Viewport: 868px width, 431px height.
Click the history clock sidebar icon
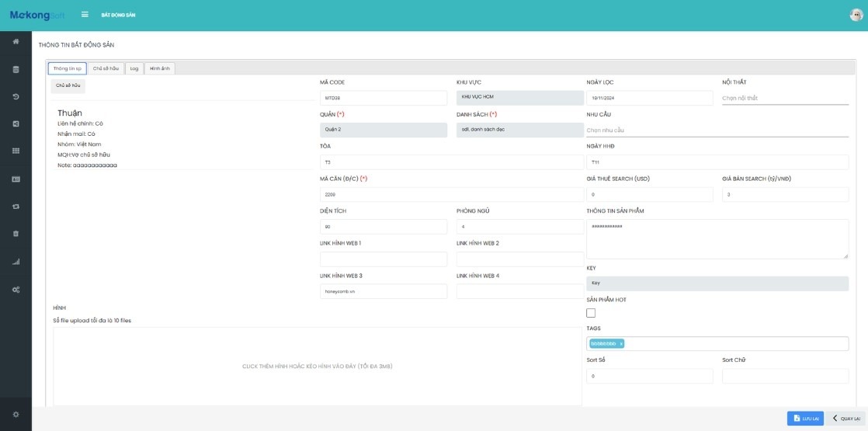point(16,97)
